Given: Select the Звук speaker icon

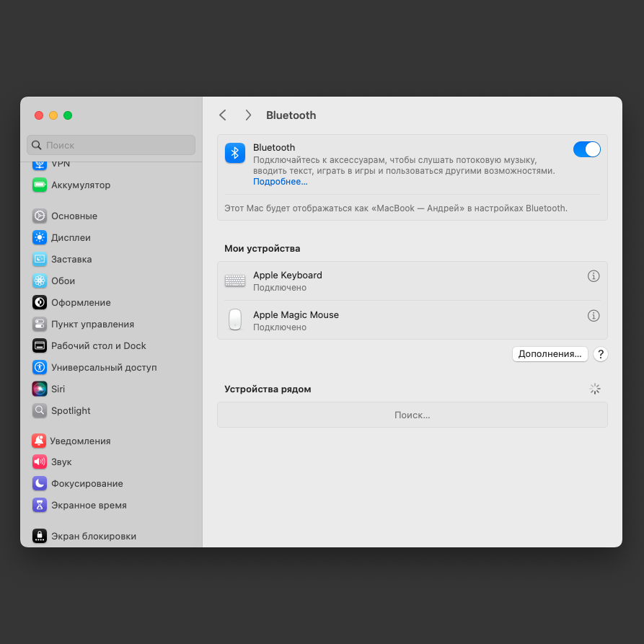Looking at the screenshot, I should 40,462.
